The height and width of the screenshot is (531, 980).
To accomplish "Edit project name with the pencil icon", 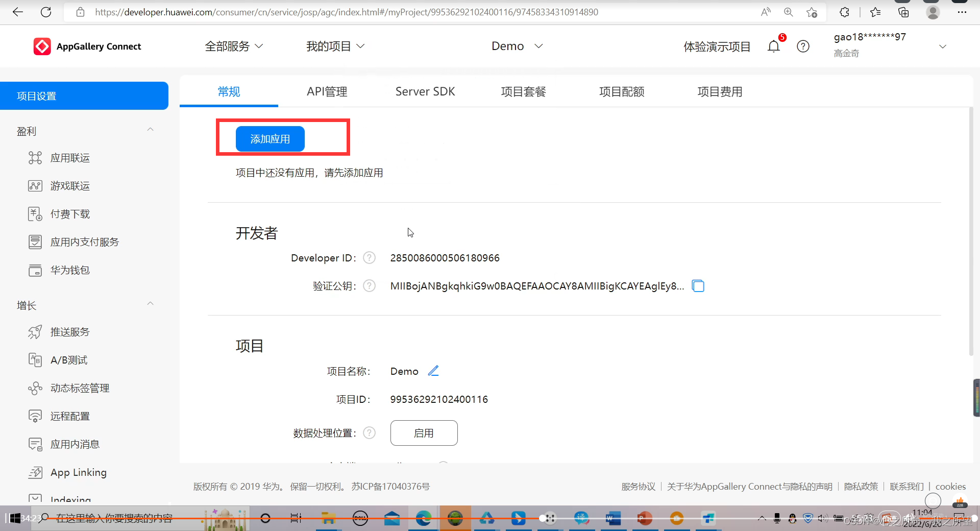I will pyautogui.click(x=433, y=371).
